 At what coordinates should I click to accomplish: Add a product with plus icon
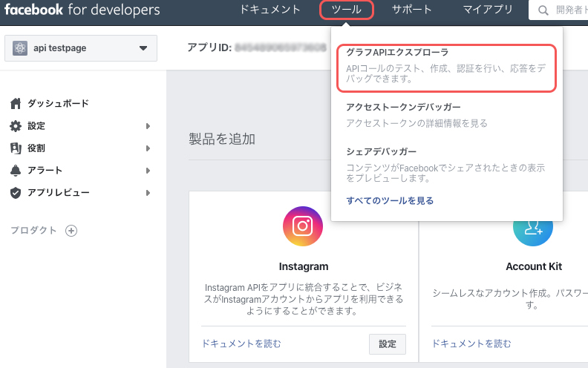tap(71, 231)
